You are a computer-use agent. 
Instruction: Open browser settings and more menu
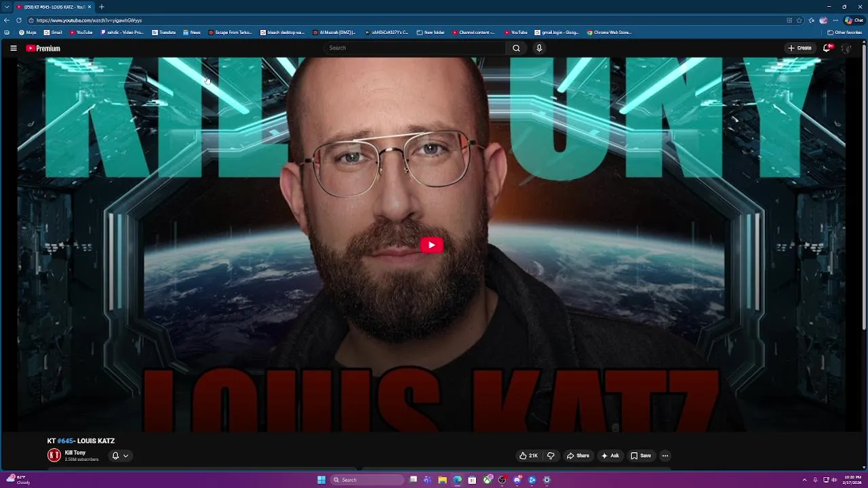tap(835, 20)
